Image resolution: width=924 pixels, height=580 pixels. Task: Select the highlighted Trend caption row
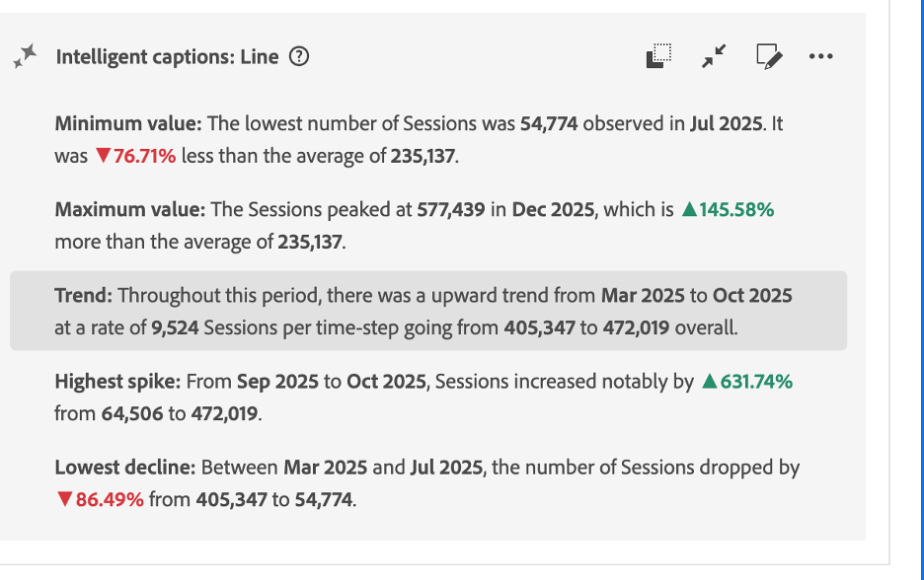click(427, 311)
